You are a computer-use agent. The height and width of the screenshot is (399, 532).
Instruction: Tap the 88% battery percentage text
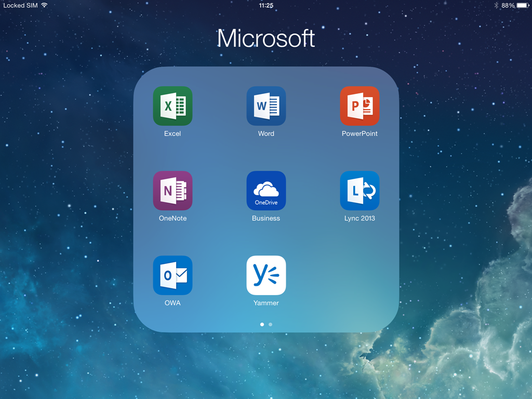click(508, 5)
